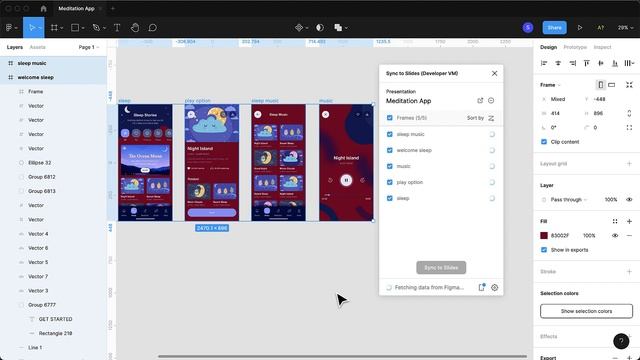640x360 pixels.
Task: Switch to the Inspect tab
Action: click(x=602, y=47)
